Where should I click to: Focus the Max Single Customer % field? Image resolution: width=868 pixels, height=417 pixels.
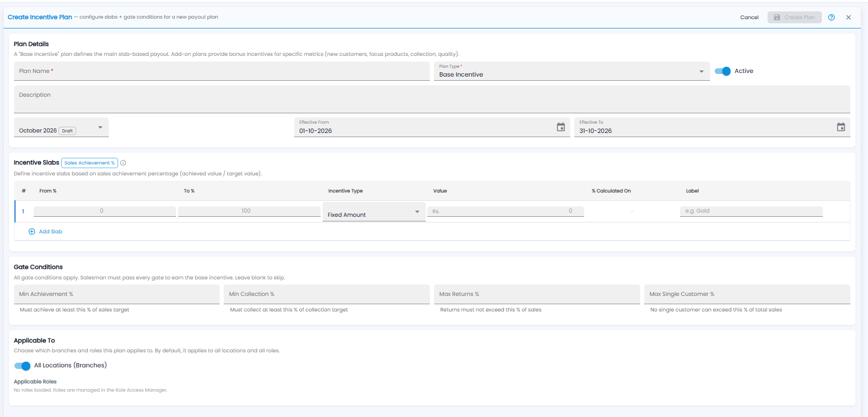(x=747, y=294)
